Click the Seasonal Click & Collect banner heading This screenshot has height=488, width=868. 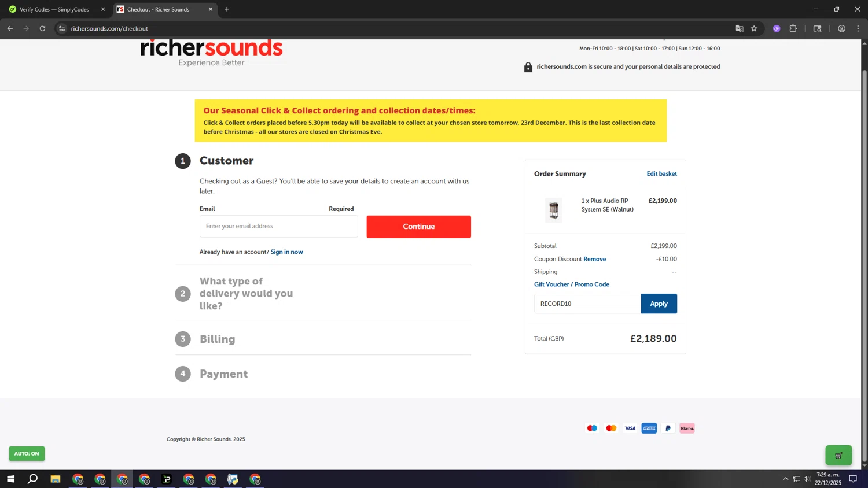coord(339,110)
